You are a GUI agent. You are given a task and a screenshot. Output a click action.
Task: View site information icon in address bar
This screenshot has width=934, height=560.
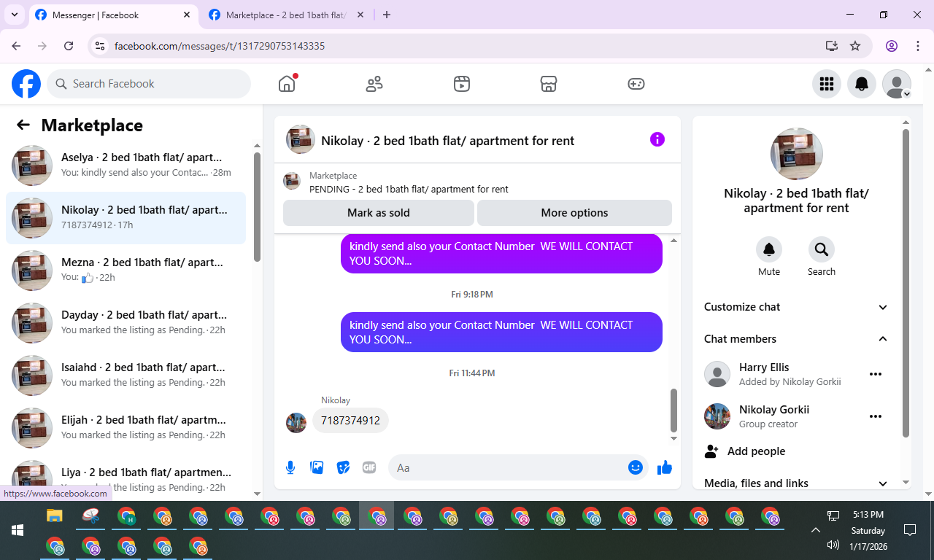pyautogui.click(x=101, y=46)
